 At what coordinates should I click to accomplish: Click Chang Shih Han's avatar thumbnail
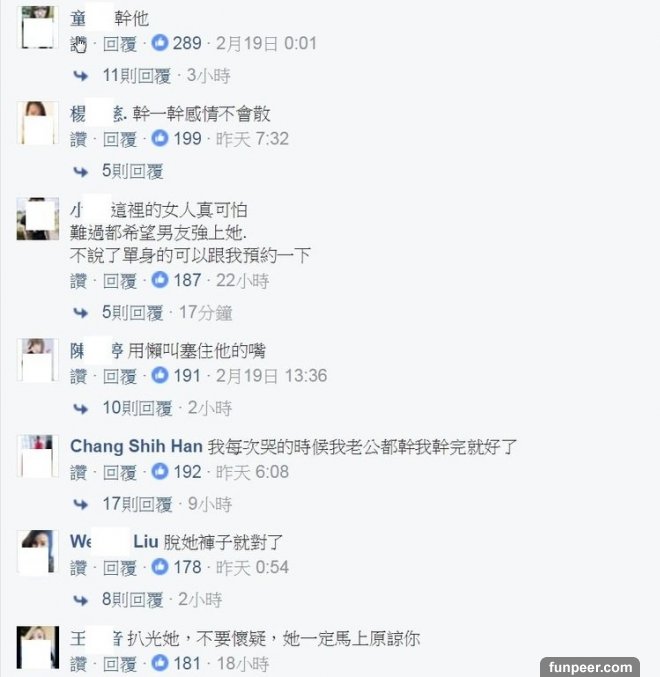[x=37, y=455]
